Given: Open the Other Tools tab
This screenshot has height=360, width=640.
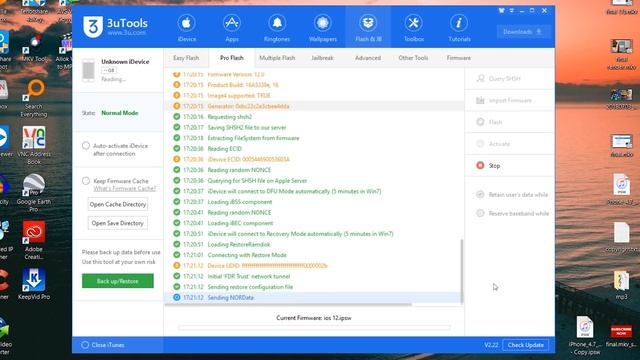Looking at the screenshot, I should pyautogui.click(x=413, y=58).
